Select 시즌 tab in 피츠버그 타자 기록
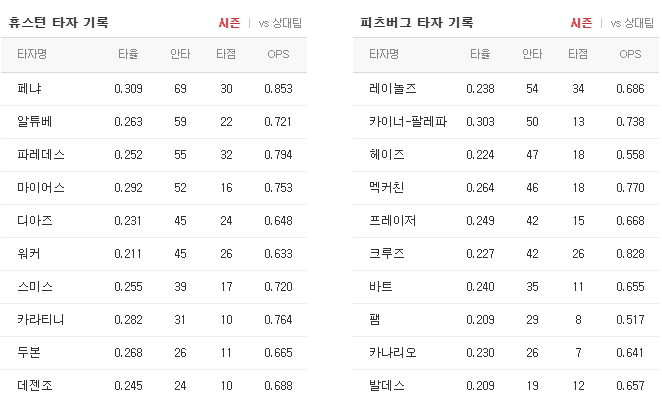The image size is (662, 409). point(581,23)
